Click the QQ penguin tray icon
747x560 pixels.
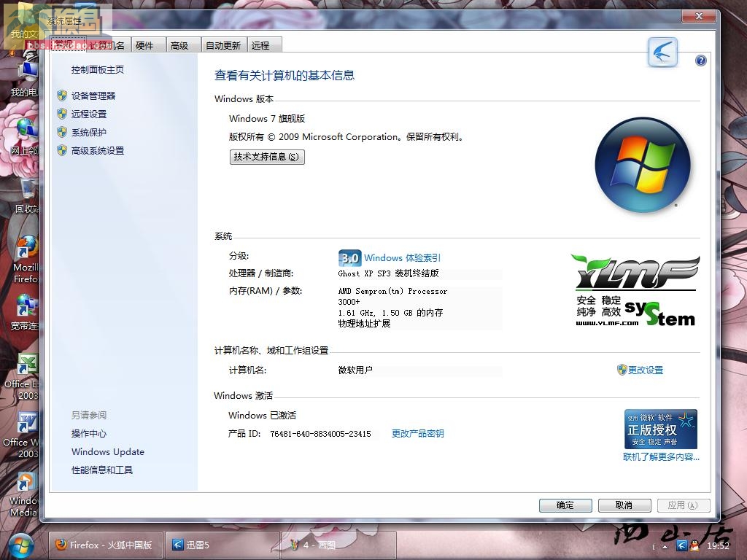(695, 545)
